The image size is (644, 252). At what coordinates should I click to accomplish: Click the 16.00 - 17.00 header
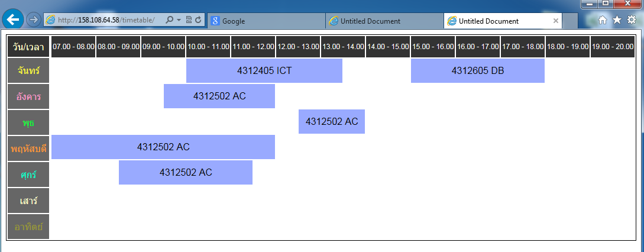(x=478, y=47)
